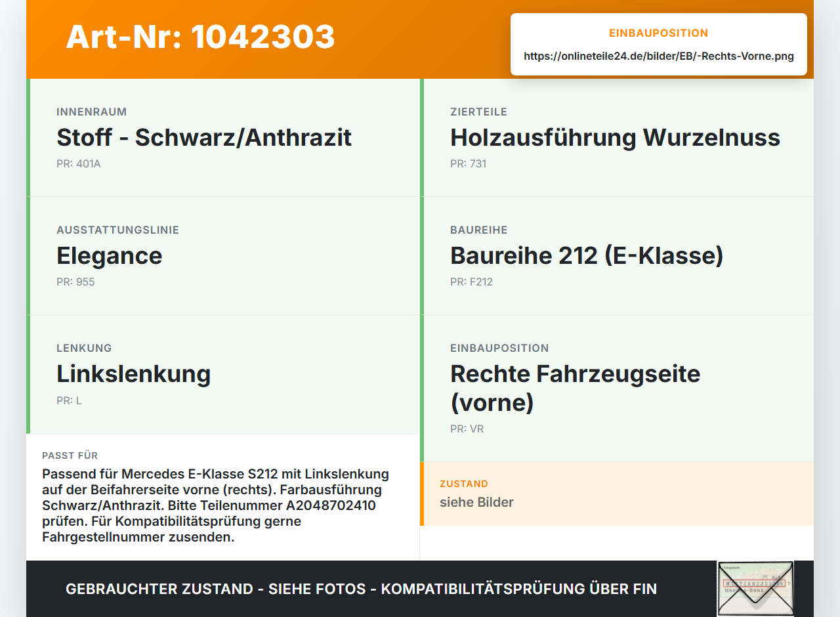This screenshot has height=617, width=840.
Task: Click the LENKUNG label
Action: 84,349
